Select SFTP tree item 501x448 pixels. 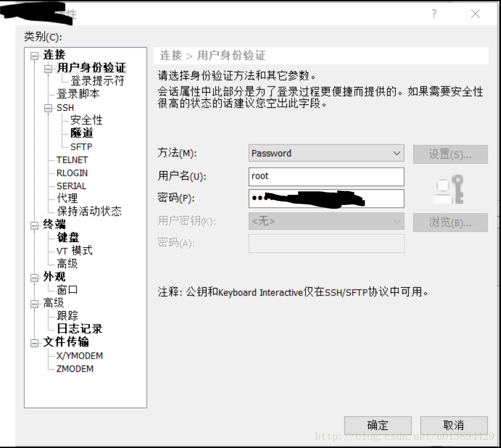tap(81, 147)
